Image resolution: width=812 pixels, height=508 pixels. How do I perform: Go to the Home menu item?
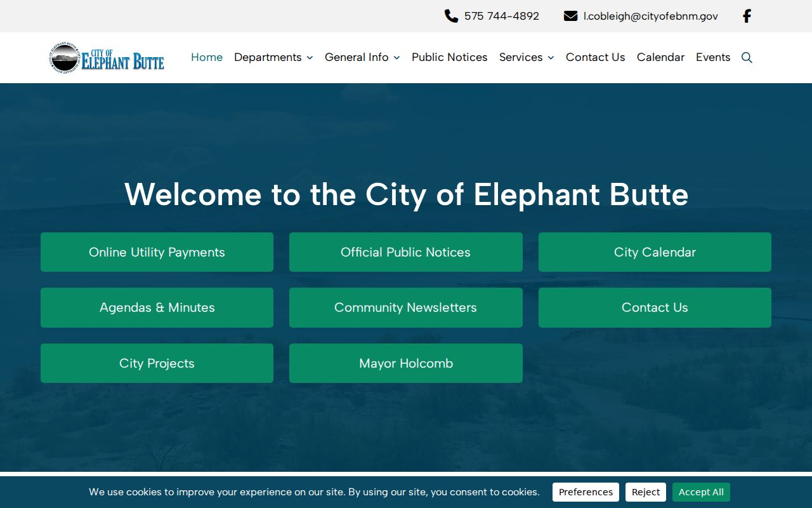coord(207,57)
